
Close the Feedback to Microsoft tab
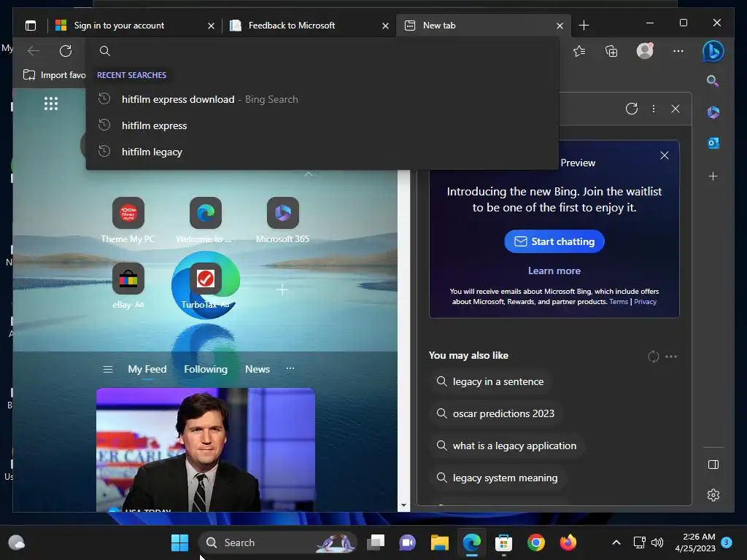pyautogui.click(x=385, y=26)
